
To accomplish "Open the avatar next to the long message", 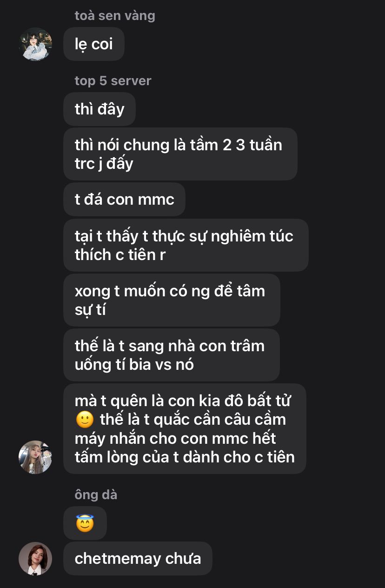I will 35,457.
